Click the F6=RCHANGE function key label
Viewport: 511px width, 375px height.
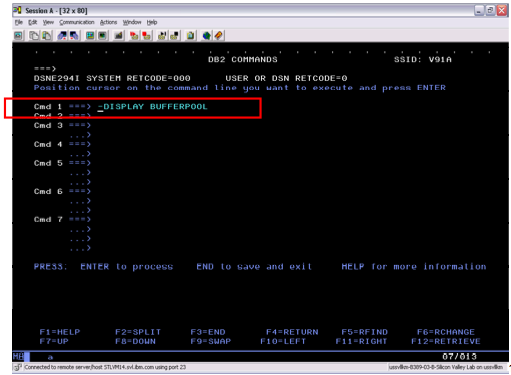tap(446, 332)
